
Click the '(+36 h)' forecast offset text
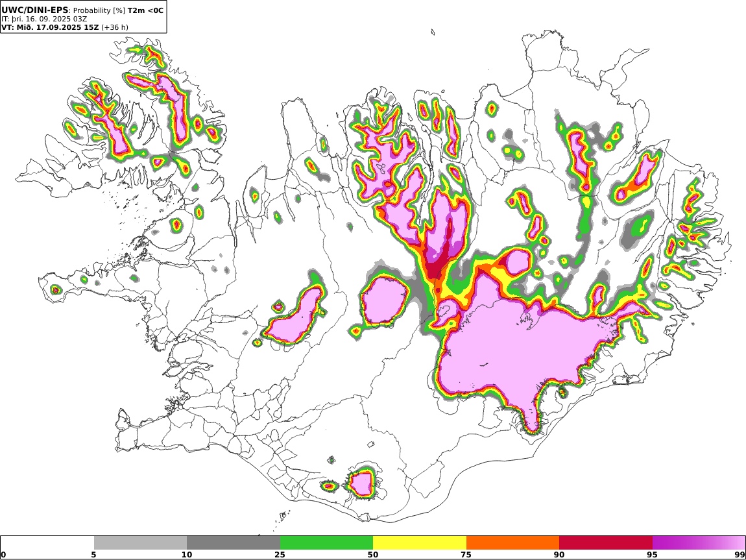(115, 27)
